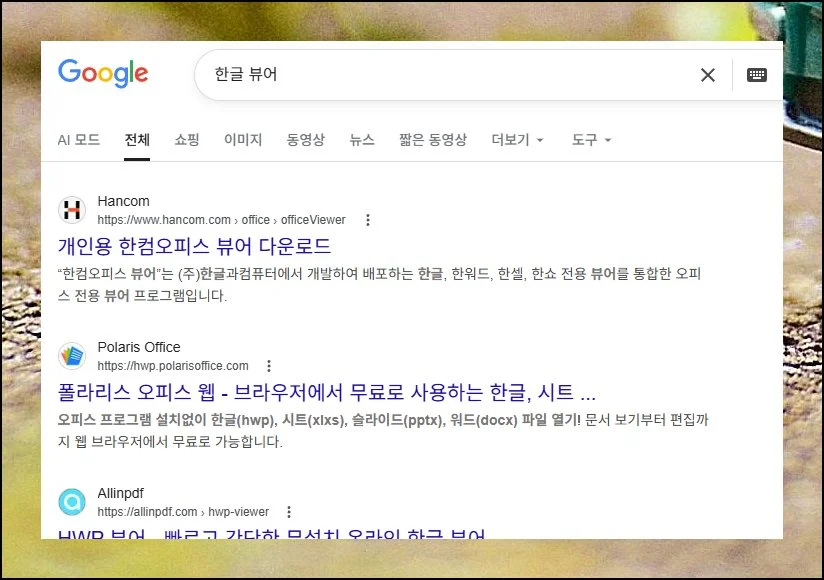Expand the 더보기 dropdown
This screenshot has height=580, width=824.
coord(517,140)
